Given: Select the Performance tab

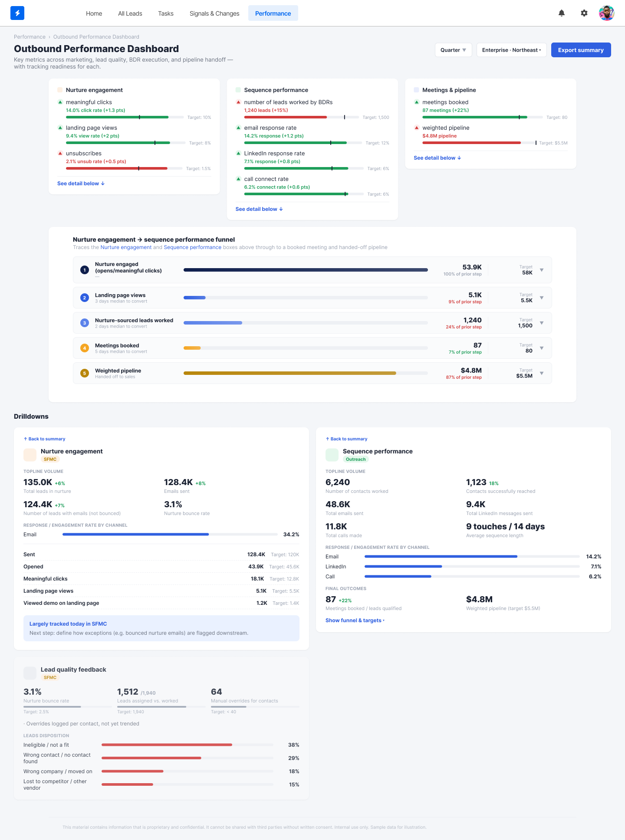Looking at the screenshot, I should [273, 13].
